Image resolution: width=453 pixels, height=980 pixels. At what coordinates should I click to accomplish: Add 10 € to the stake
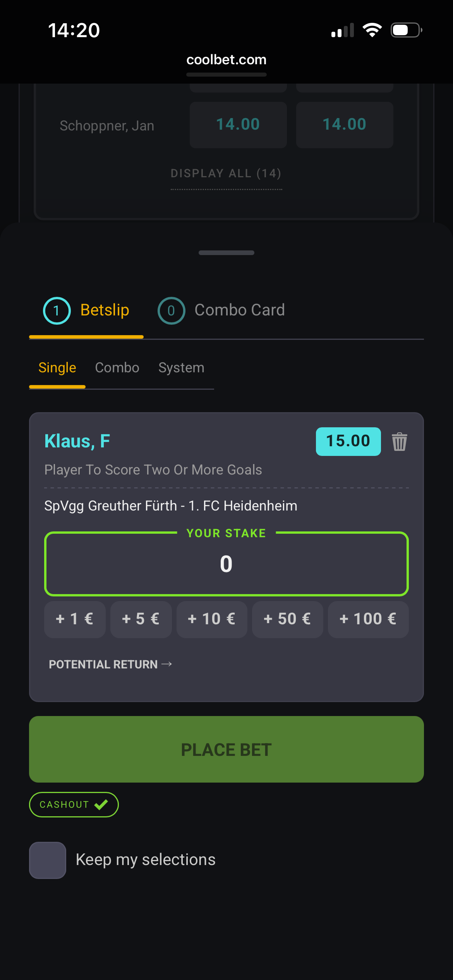point(212,619)
